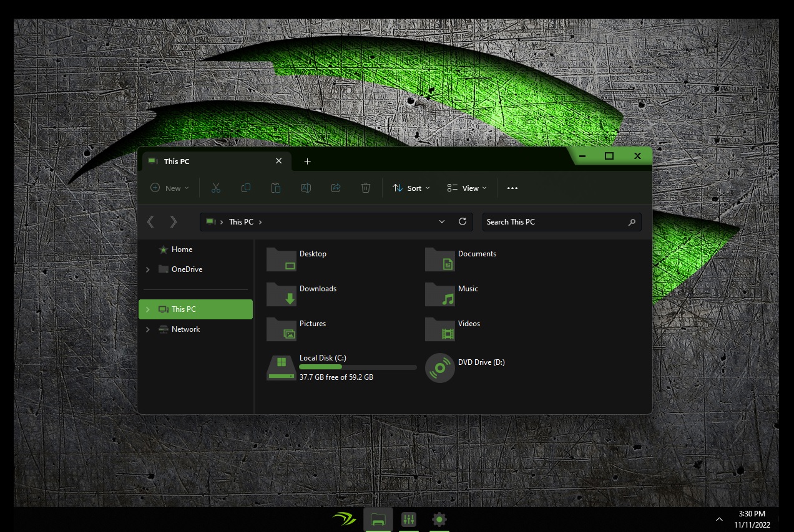Click the Paste toolbar icon

point(276,188)
